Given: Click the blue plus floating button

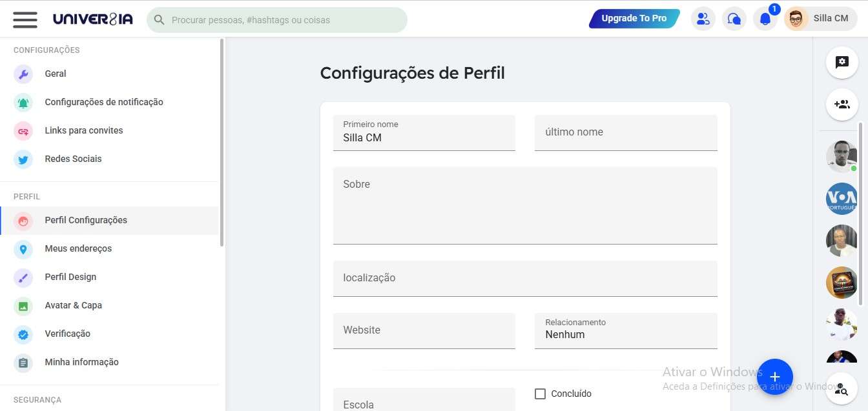Looking at the screenshot, I should [x=775, y=377].
